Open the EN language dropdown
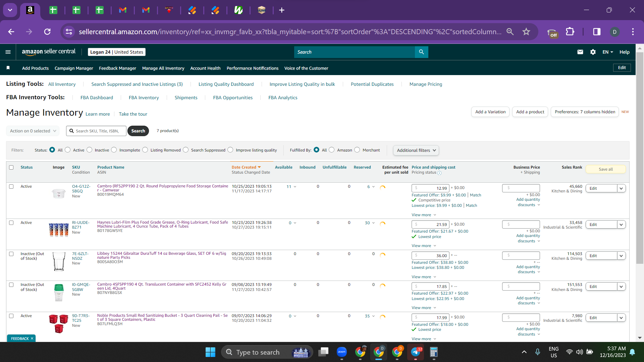The image size is (644, 362). [608, 52]
